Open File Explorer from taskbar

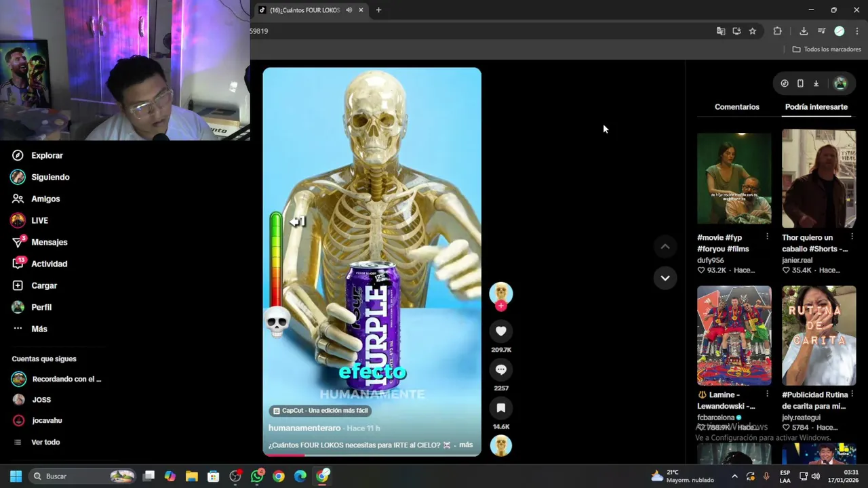[x=192, y=476]
